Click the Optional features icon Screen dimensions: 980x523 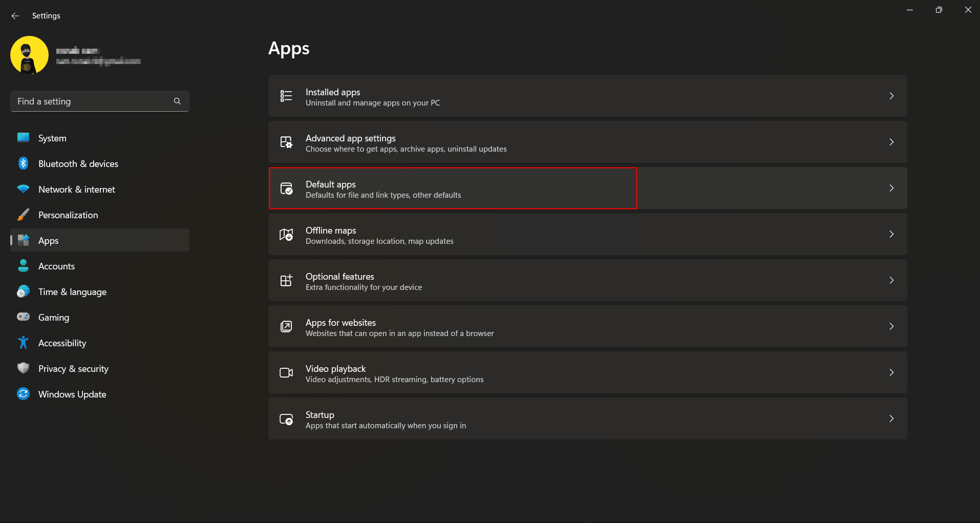pos(286,280)
